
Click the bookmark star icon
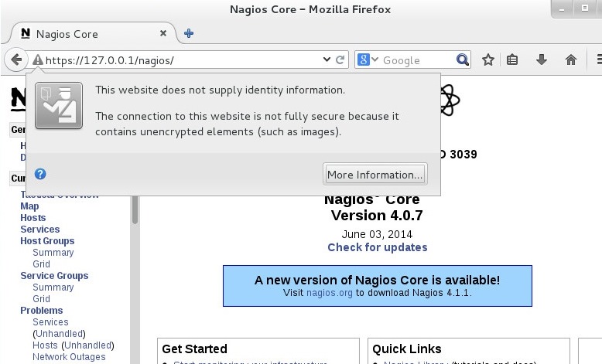coord(488,60)
